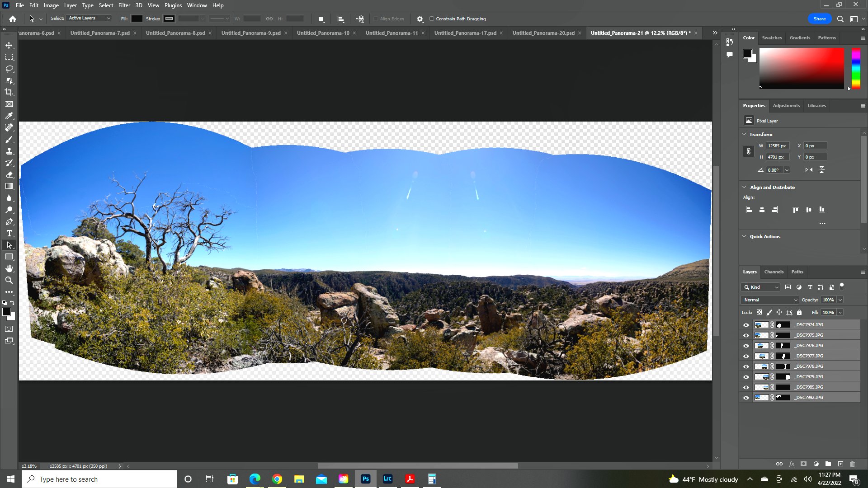The width and height of the screenshot is (868, 488).
Task: Click the Add layer mask icon
Action: [803, 464]
